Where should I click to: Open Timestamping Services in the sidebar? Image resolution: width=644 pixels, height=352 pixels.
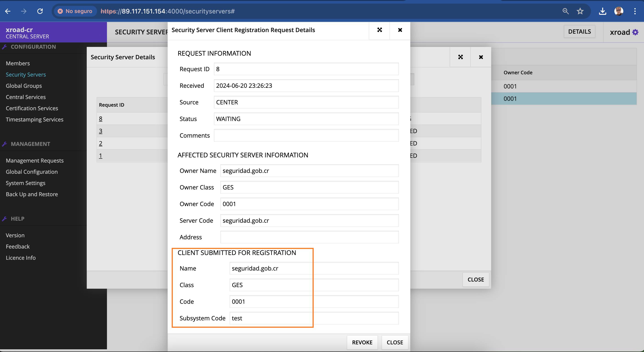[35, 120]
